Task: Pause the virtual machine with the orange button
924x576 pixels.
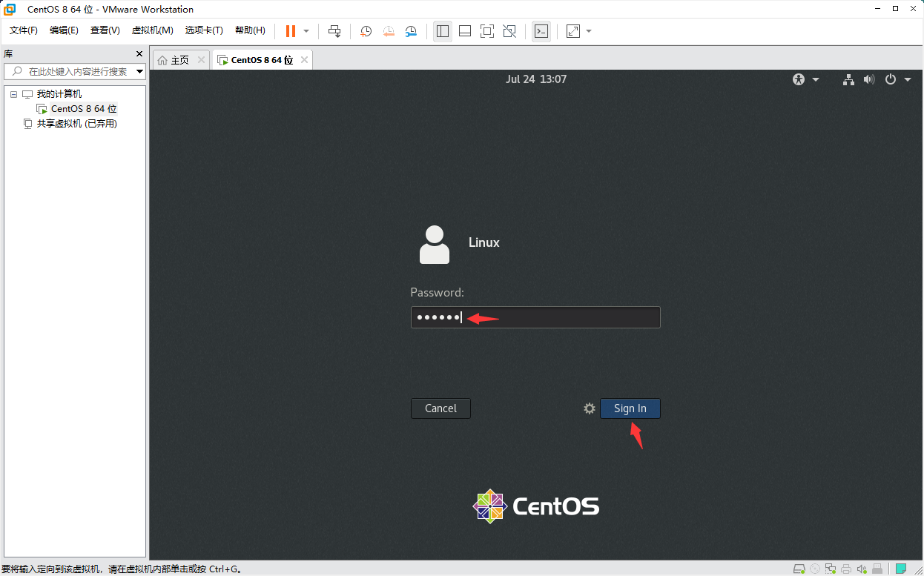Action: (290, 31)
